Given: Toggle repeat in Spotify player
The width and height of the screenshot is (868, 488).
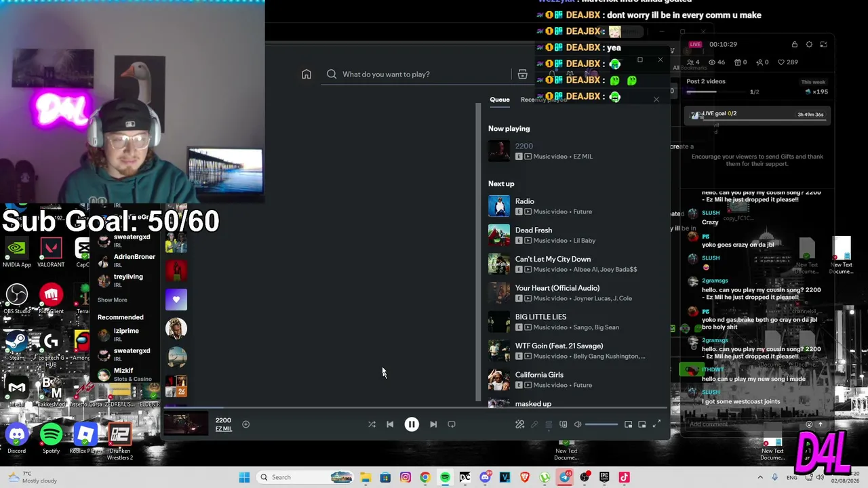Looking at the screenshot, I should [x=452, y=424].
